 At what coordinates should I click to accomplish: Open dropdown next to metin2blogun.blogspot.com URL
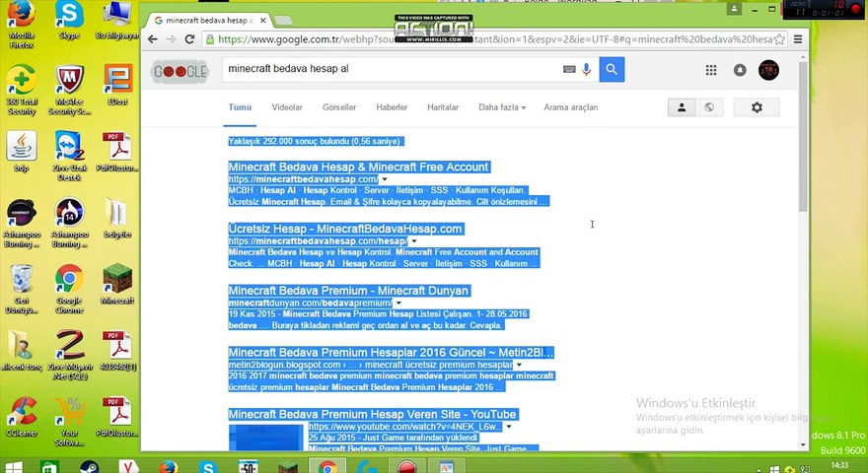519,365
